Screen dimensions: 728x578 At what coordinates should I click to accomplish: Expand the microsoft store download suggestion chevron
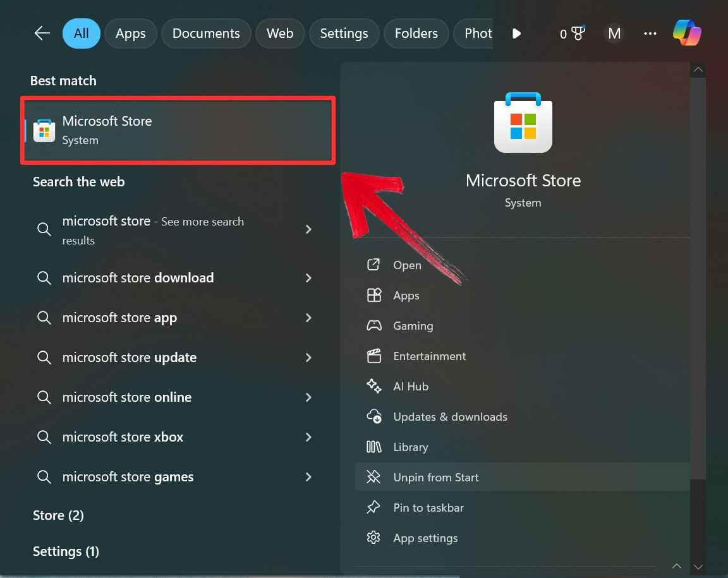[308, 278]
